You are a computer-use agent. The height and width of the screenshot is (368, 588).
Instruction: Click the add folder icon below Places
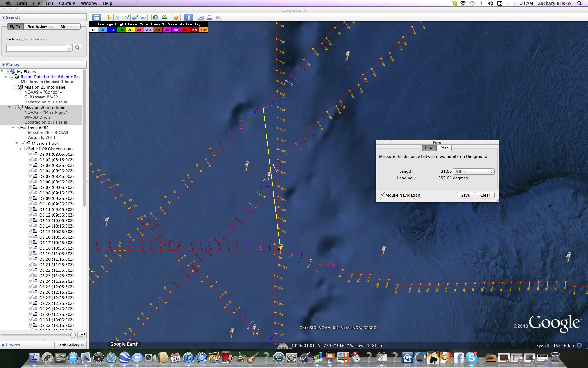[x=81, y=335]
